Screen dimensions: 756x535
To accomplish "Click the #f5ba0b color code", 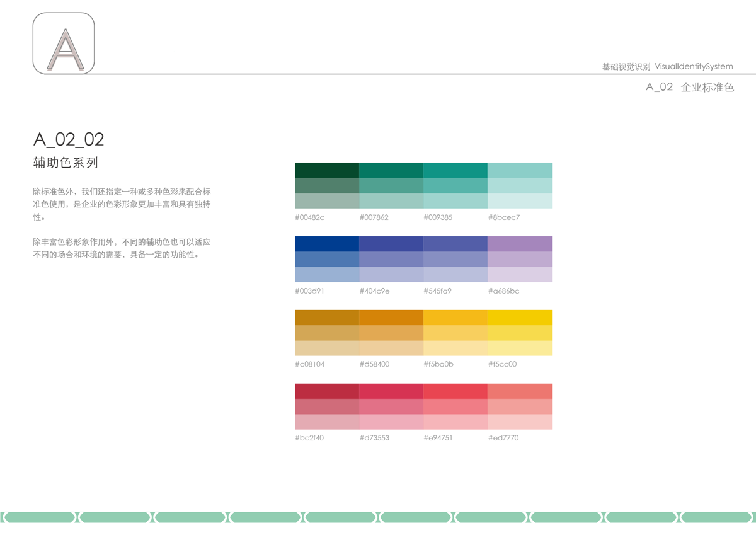I will (438, 364).
